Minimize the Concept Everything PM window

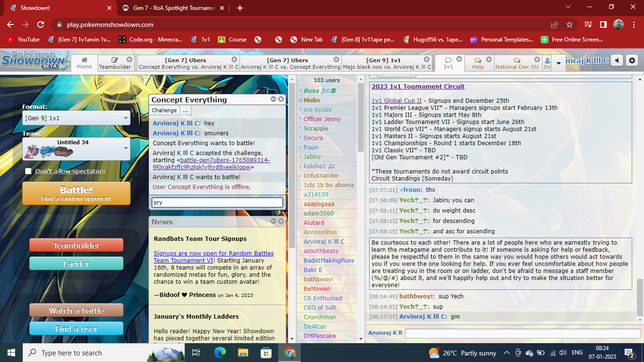point(273,99)
